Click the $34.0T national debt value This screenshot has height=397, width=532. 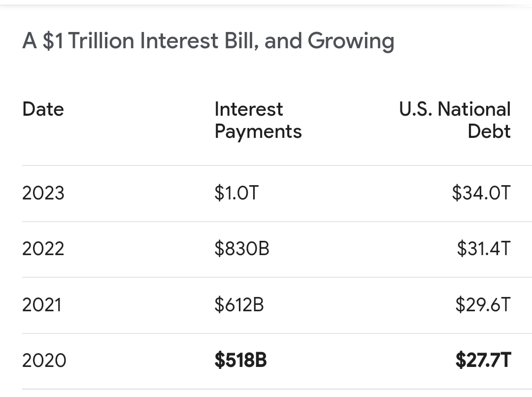tap(481, 193)
